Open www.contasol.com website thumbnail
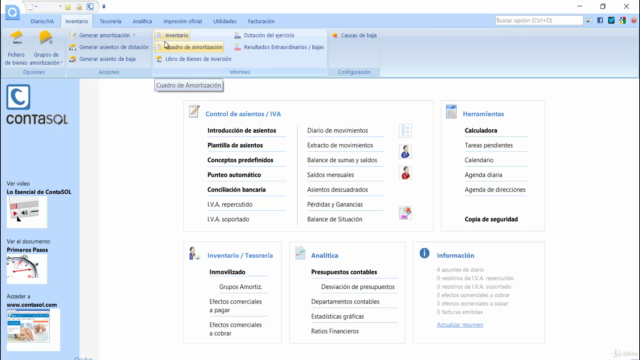The width and height of the screenshot is (640, 360). coord(33,329)
